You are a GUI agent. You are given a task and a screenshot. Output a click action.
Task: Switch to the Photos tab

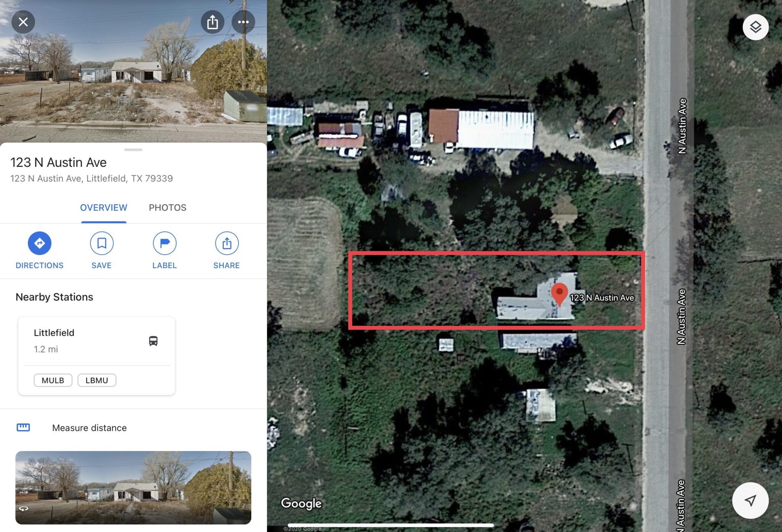point(168,207)
